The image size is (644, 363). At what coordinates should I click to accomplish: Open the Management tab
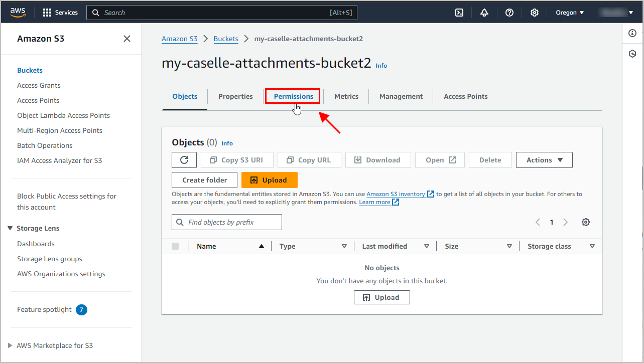click(401, 96)
